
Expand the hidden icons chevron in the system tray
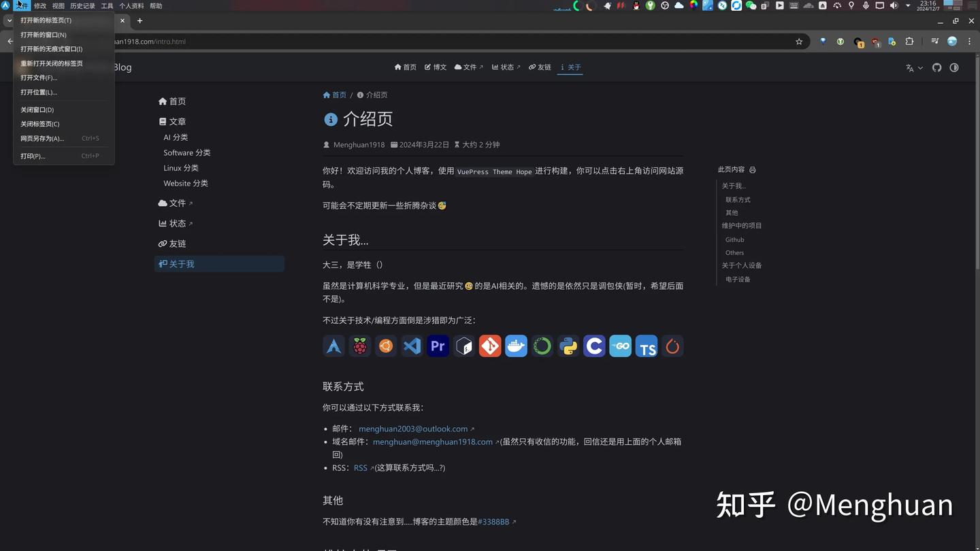click(908, 6)
